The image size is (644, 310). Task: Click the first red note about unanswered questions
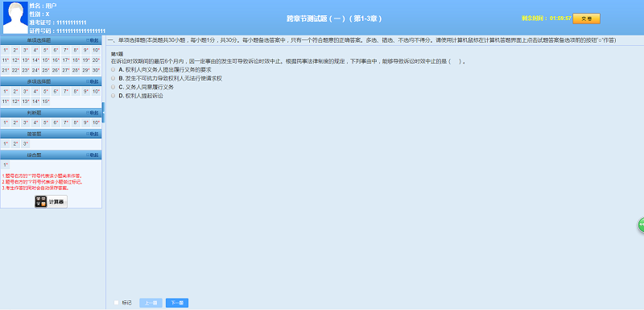click(x=42, y=176)
